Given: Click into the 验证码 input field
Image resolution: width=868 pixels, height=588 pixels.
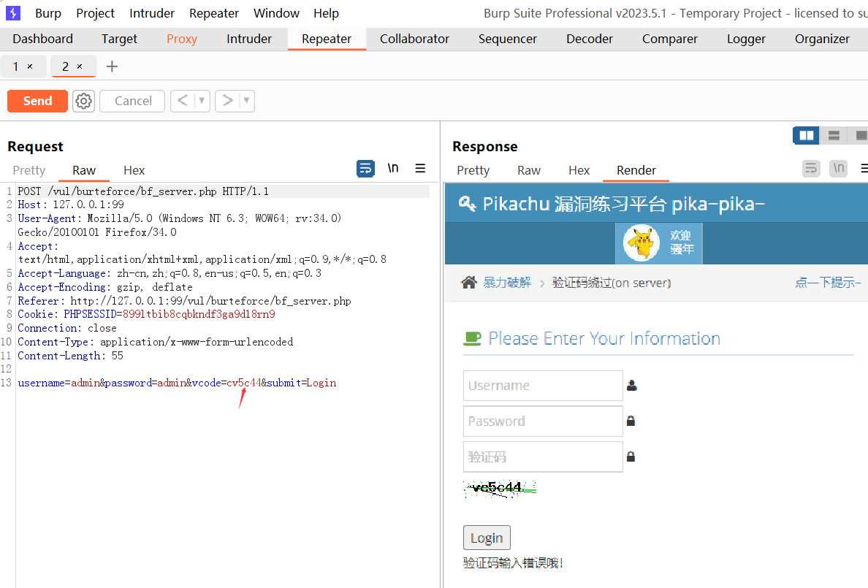Looking at the screenshot, I should [543, 457].
